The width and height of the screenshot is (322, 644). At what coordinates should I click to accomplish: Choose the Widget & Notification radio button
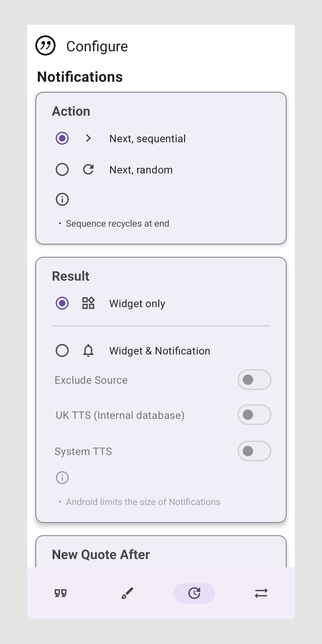tap(62, 350)
